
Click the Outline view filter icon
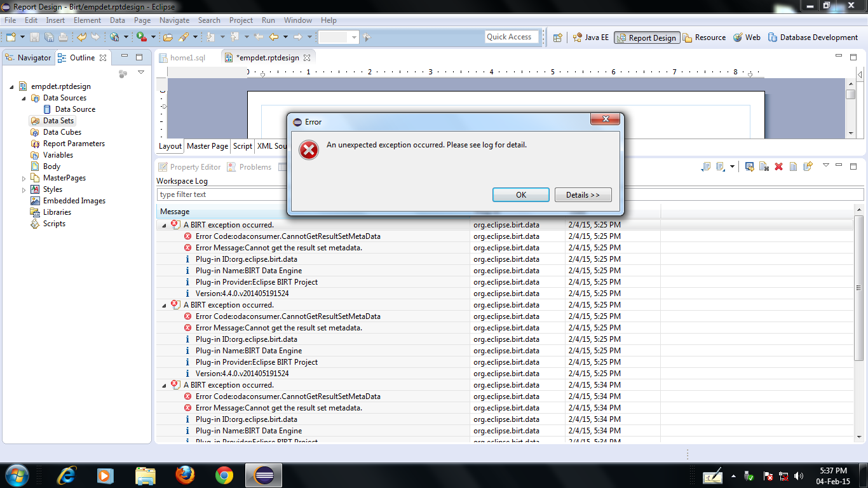point(123,74)
